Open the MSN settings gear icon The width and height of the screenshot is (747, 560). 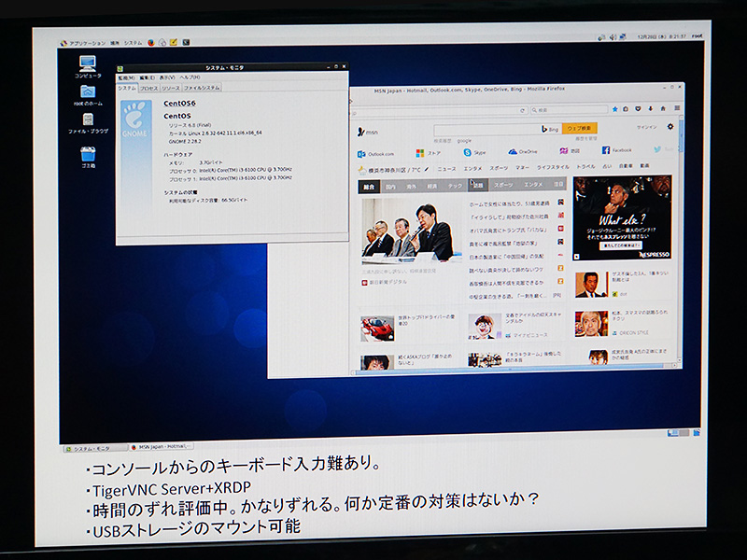pyautogui.click(x=670, y=127)
